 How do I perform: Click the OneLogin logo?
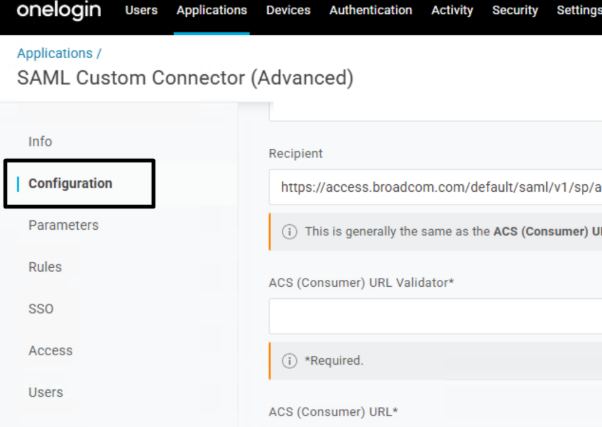coord(59,11)
